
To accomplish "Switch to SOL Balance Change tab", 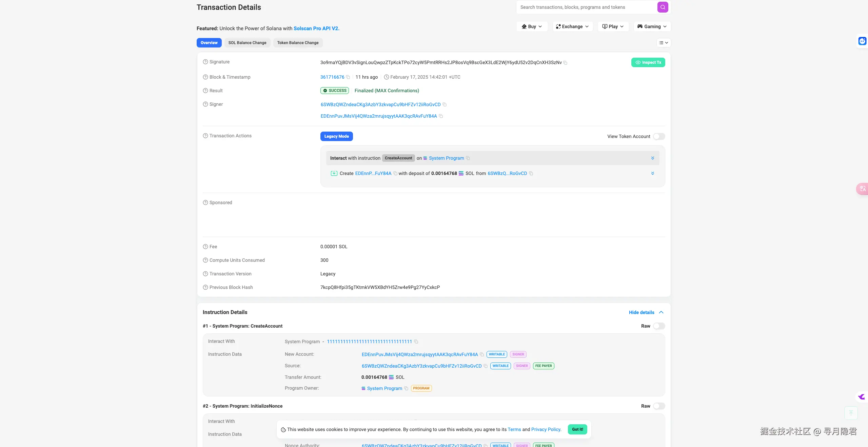I will (247, 43).
